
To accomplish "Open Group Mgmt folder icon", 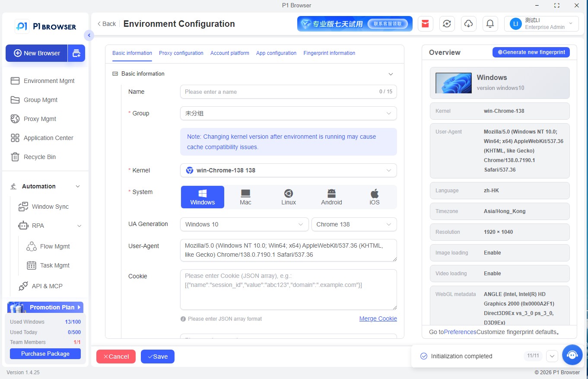I will pyautogui.click(x=15, y=100).
